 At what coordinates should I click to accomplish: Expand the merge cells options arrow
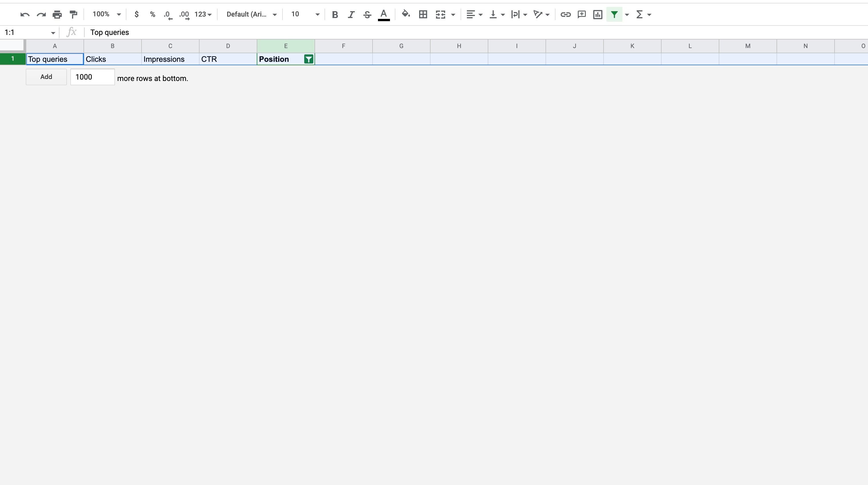453,15
